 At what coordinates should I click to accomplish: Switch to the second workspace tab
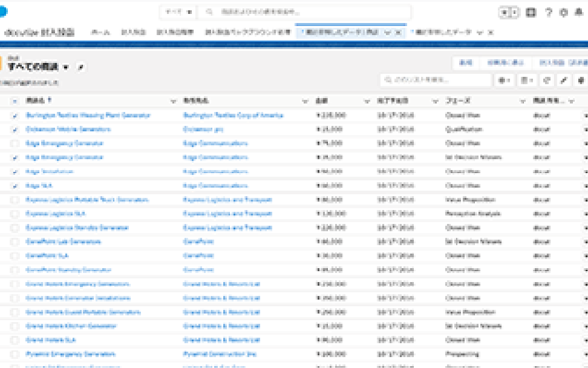(x=441, y=33)
